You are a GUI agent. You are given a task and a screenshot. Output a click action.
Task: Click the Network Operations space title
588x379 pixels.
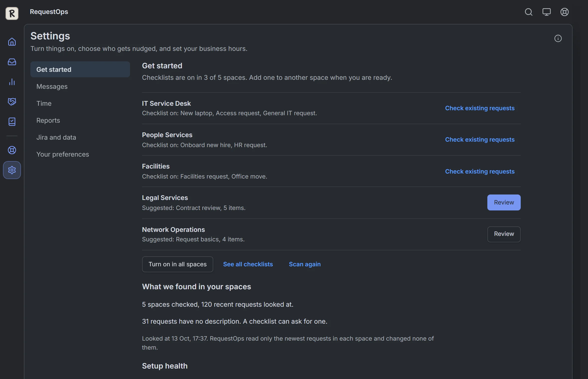(173, 229)
